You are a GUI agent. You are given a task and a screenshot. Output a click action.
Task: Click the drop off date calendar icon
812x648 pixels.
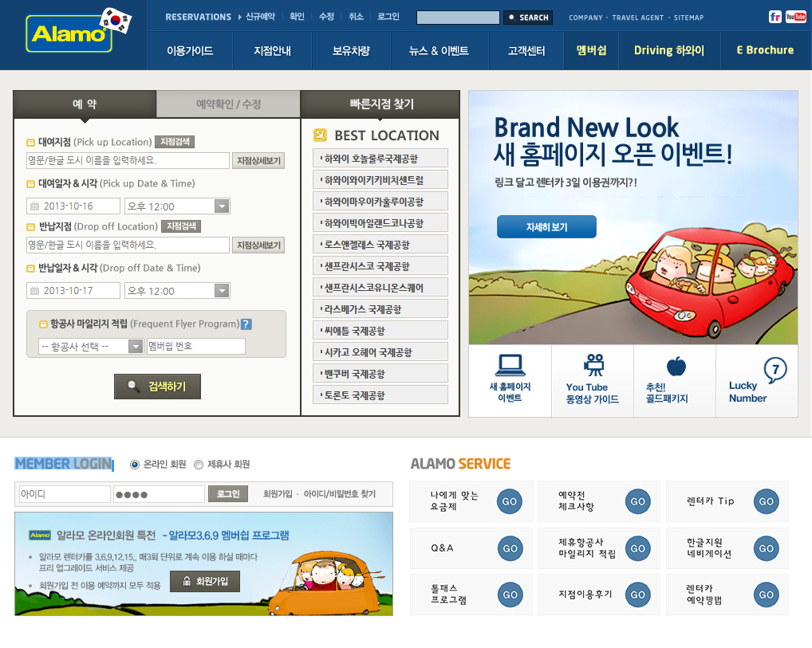[34, 290]
